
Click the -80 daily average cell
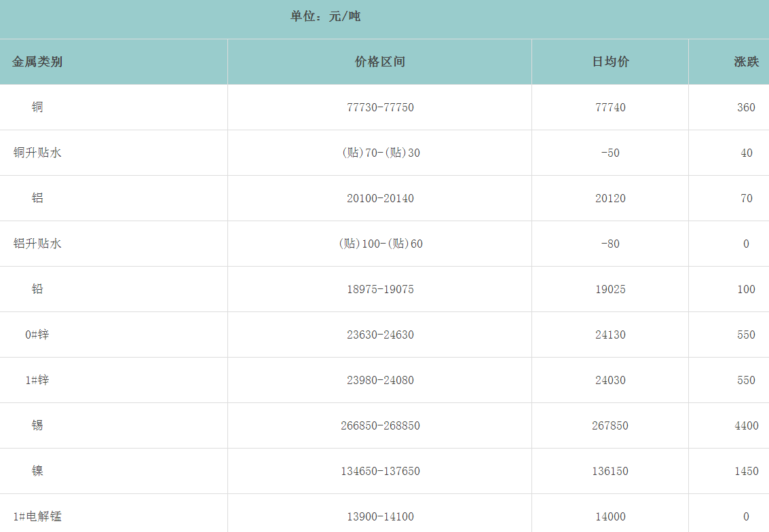[610, 244]
